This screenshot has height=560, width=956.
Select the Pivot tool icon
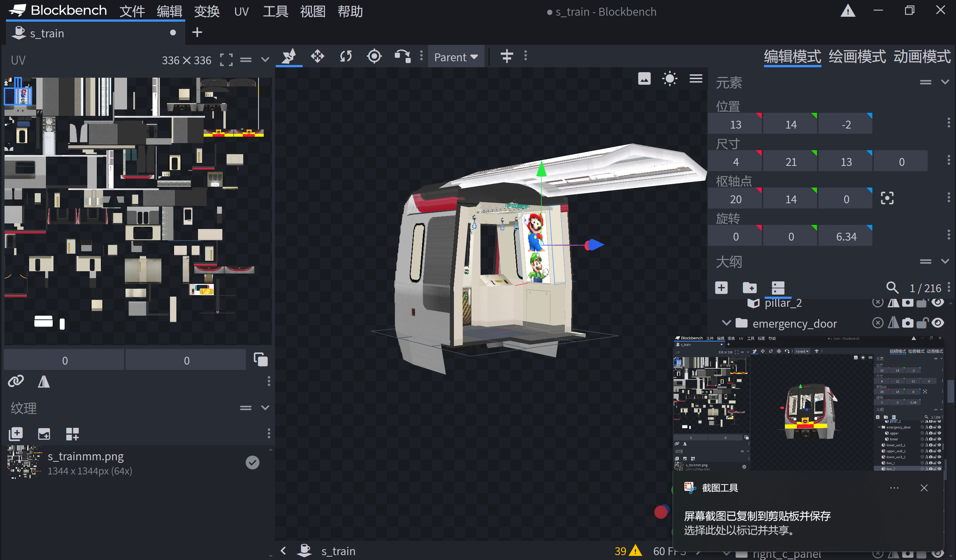374,56
